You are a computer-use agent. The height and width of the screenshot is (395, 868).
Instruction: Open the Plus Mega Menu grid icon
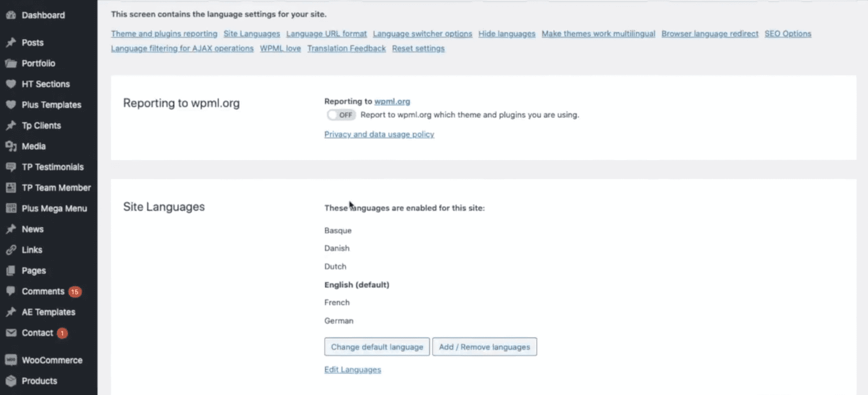click(x=11, y=208)
